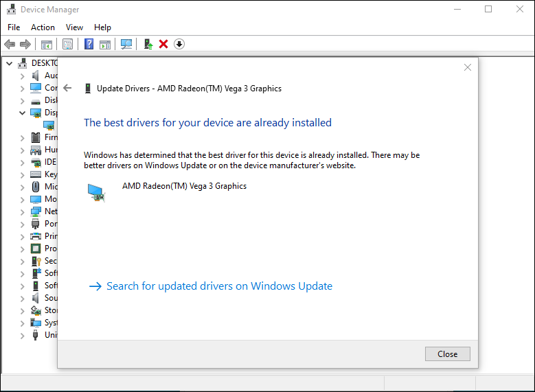Expand the Firmware tree node
Image resolution: width=535 pixels, height=392 pixels.
pyautogui.click(x=23, y=137)
